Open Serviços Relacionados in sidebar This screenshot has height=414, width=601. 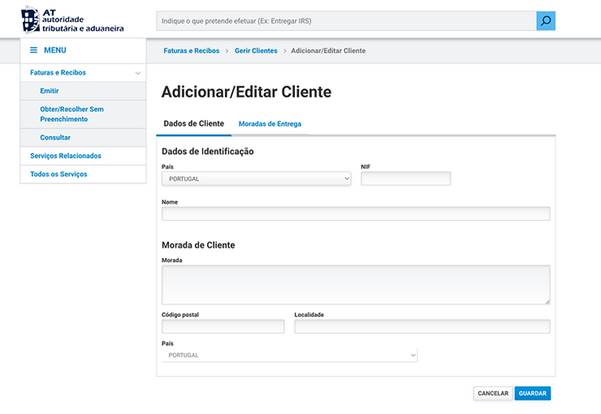click(65, 156)
